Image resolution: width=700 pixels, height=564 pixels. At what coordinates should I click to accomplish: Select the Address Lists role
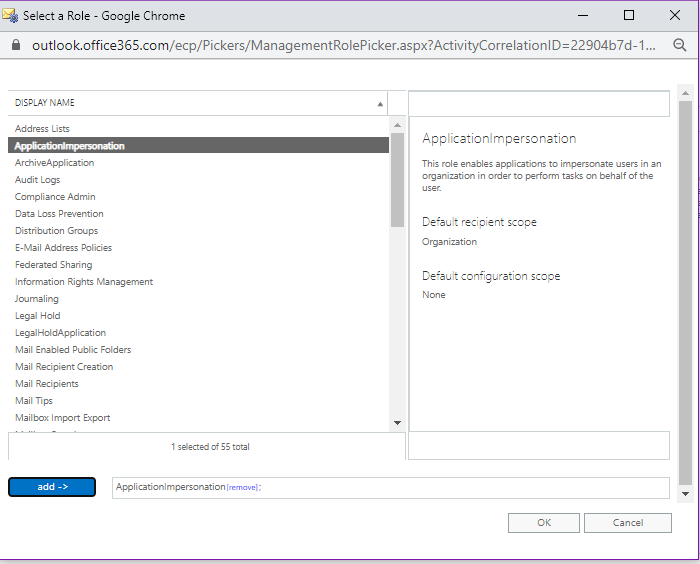(198, 129)
